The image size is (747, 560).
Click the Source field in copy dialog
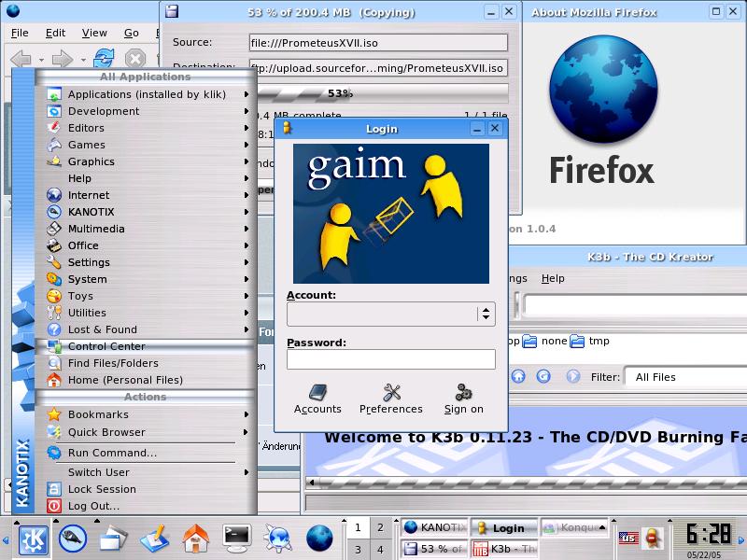(x=378, y=43)
